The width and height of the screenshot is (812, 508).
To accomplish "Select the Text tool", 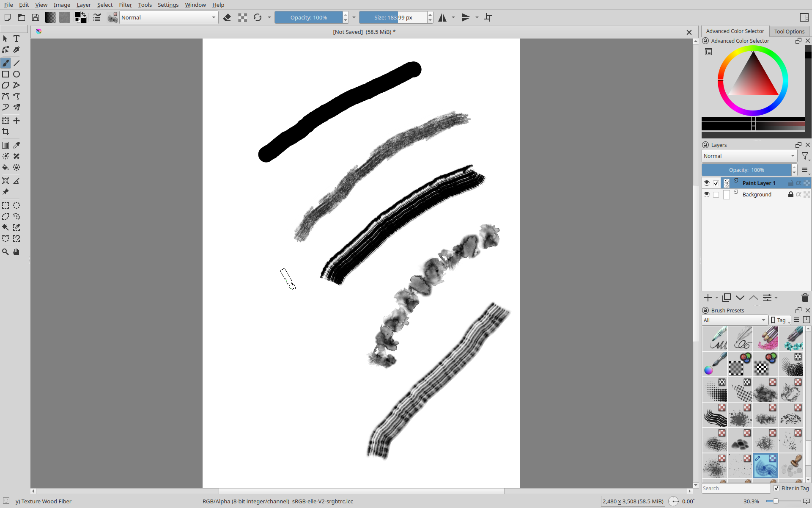I will point(16,39).
